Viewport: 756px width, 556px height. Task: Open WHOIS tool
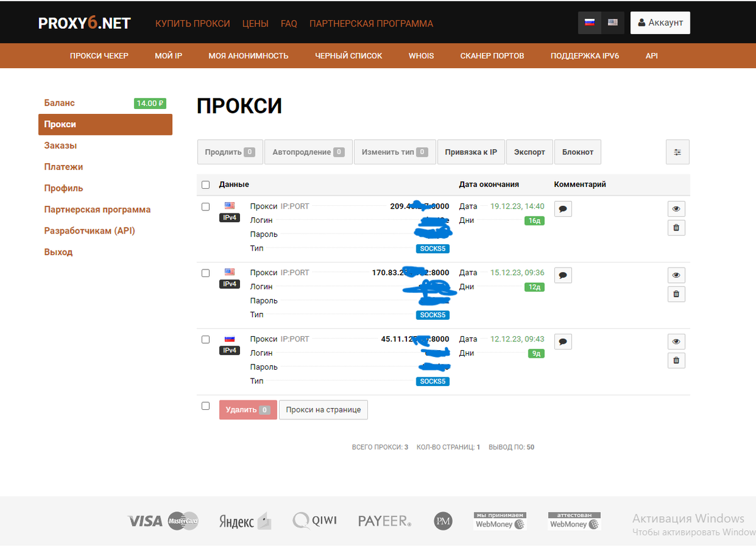(421, 55)
